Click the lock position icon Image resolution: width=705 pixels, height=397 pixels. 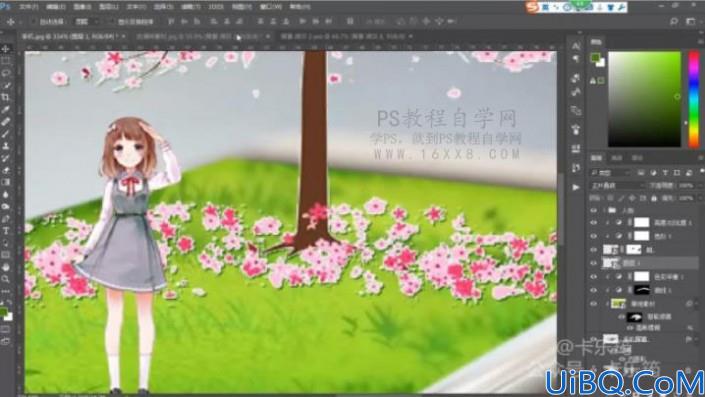[x=632, y=198]
